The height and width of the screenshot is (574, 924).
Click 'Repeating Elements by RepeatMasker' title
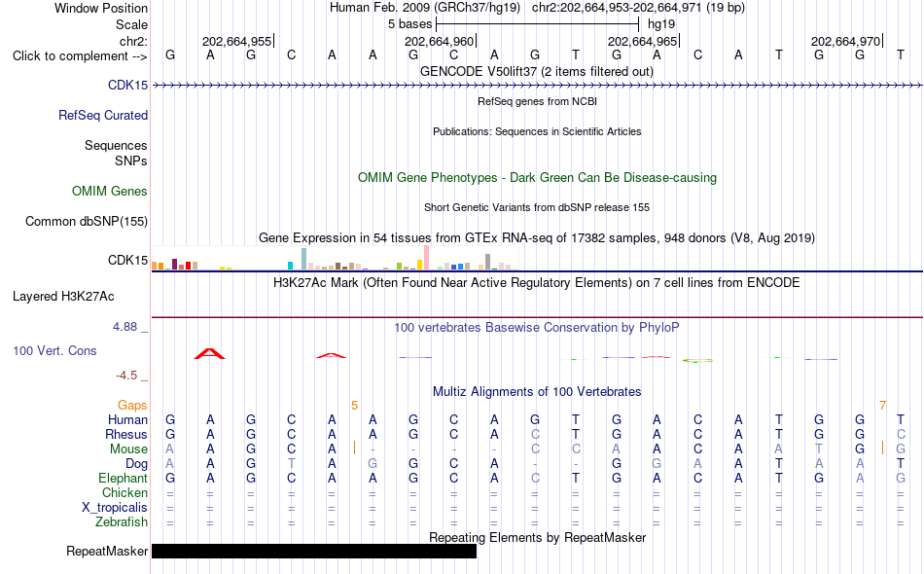click(x=538, y=537)
